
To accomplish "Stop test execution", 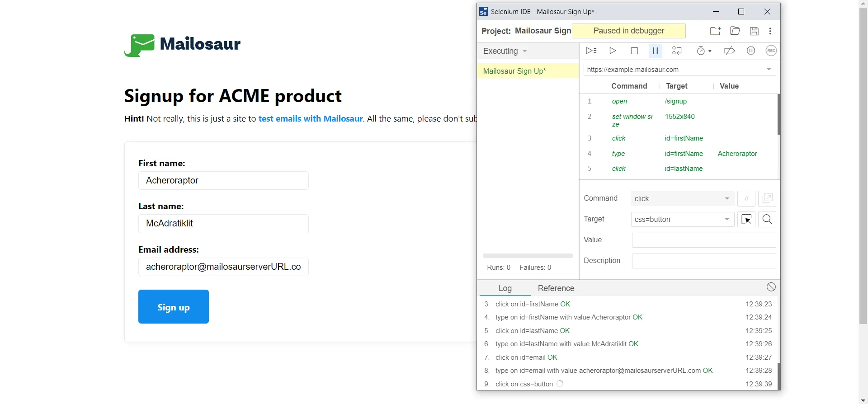I will click(634, 51).
